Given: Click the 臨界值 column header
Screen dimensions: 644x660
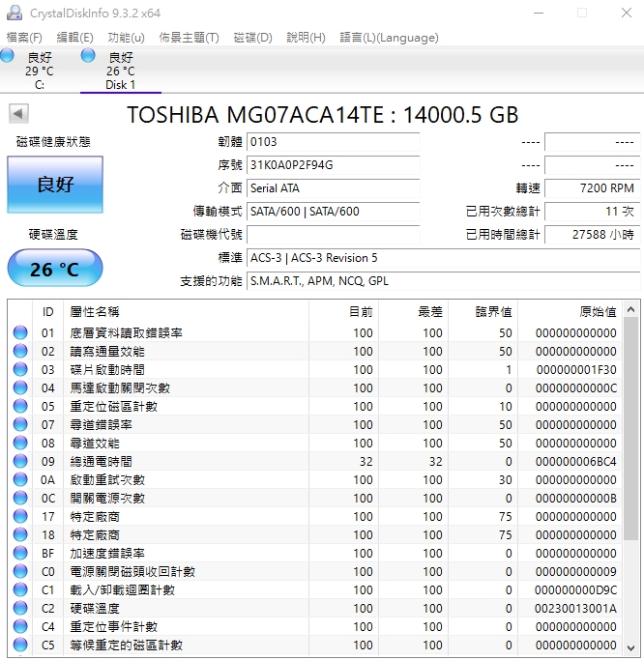Looking at the screenshot, I should 483,312.
